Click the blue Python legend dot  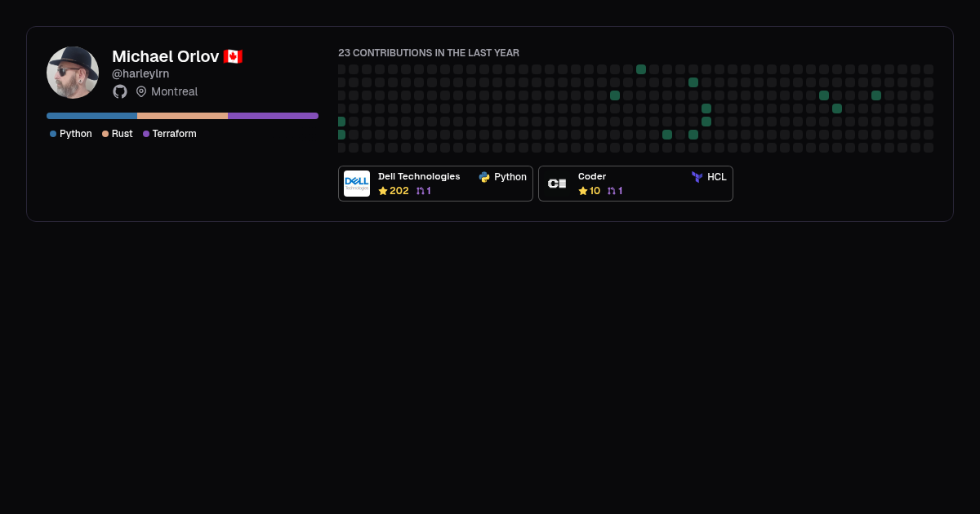pyautogui.click(x=53, y=134)
